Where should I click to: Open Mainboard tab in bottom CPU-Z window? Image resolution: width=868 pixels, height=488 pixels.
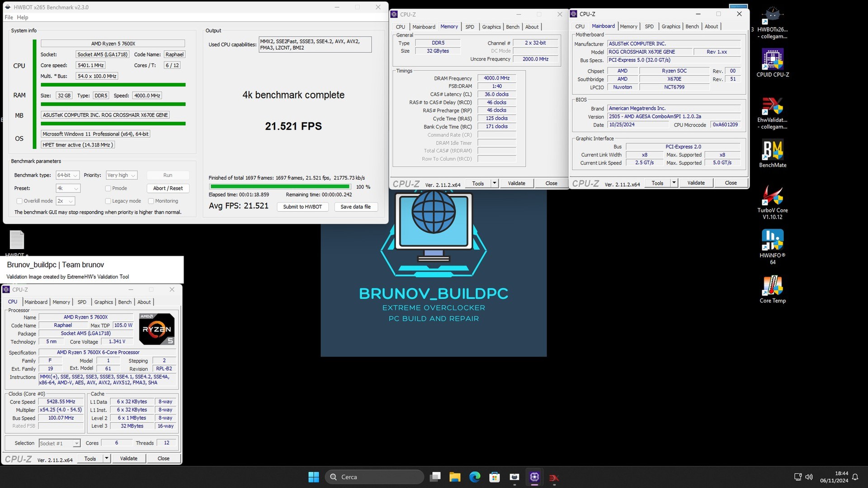click(x=36, y=302)
